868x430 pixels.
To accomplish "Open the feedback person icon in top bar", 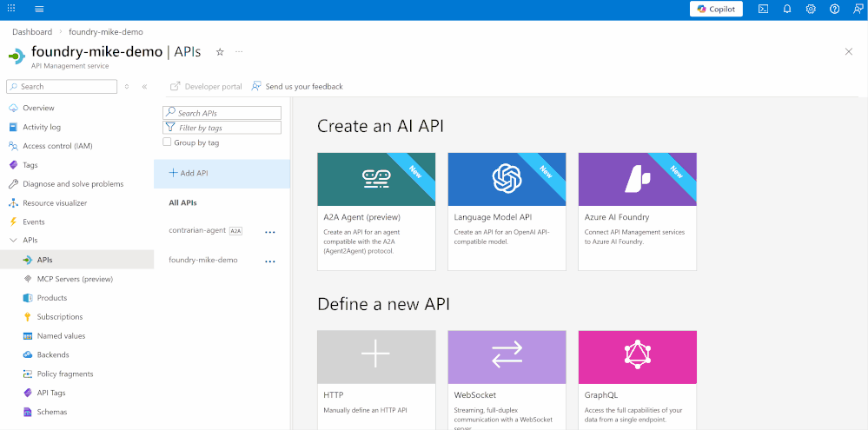I will 858,9.
